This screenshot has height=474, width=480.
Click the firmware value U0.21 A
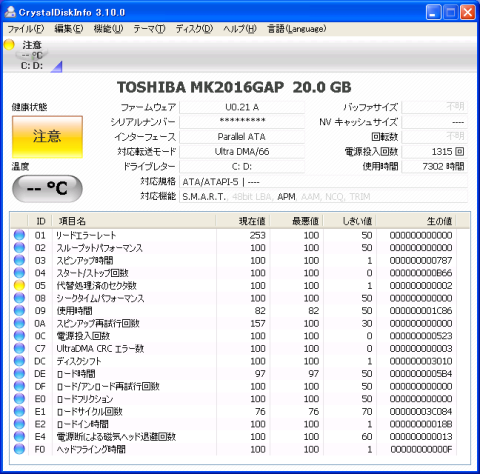pyautogui.click(x=242, y=107)
